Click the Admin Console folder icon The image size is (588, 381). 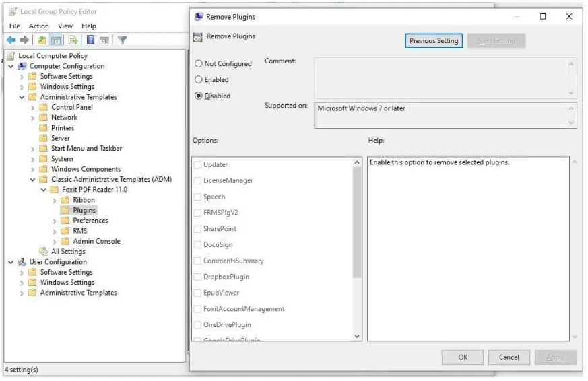point(65,242)
